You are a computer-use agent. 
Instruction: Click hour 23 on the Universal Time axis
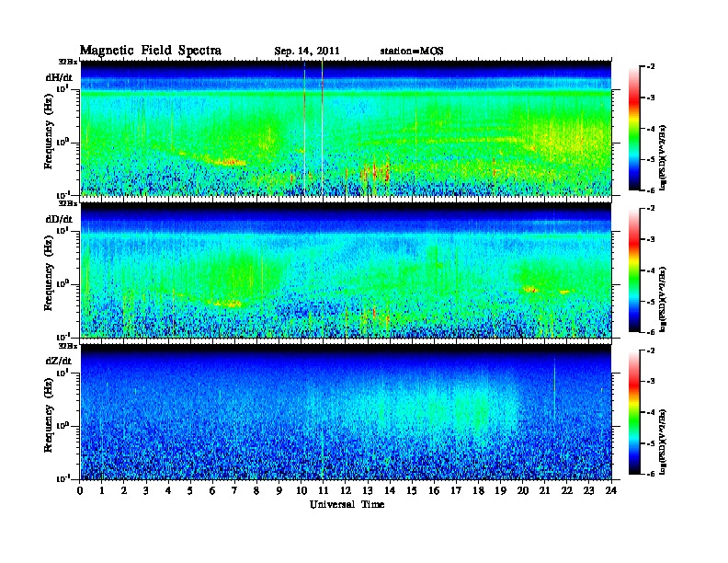(x=588, y=490)
